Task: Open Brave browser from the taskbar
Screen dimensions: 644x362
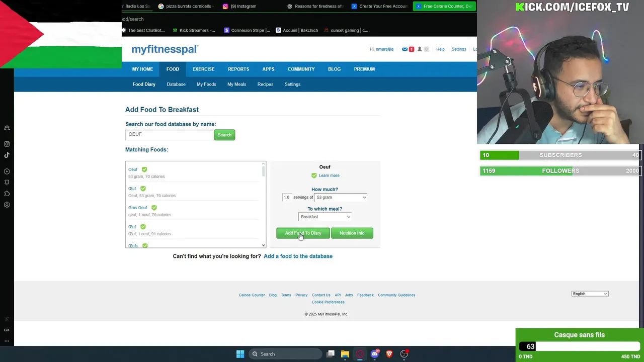Action: tap(389, 354)
